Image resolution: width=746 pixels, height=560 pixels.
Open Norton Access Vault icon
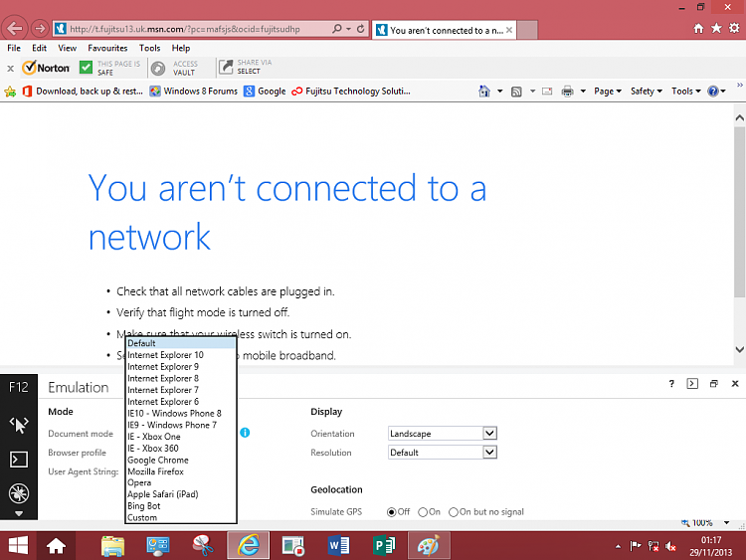(158, 68)
